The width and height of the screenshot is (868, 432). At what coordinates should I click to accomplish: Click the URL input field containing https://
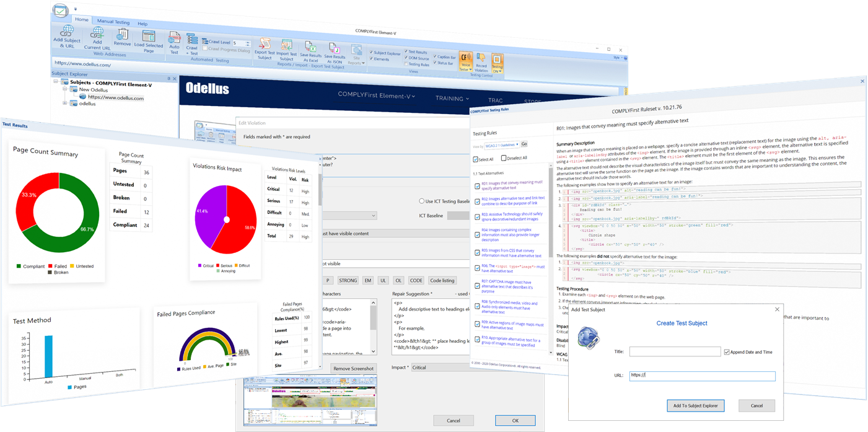click(x=702, y=376)
